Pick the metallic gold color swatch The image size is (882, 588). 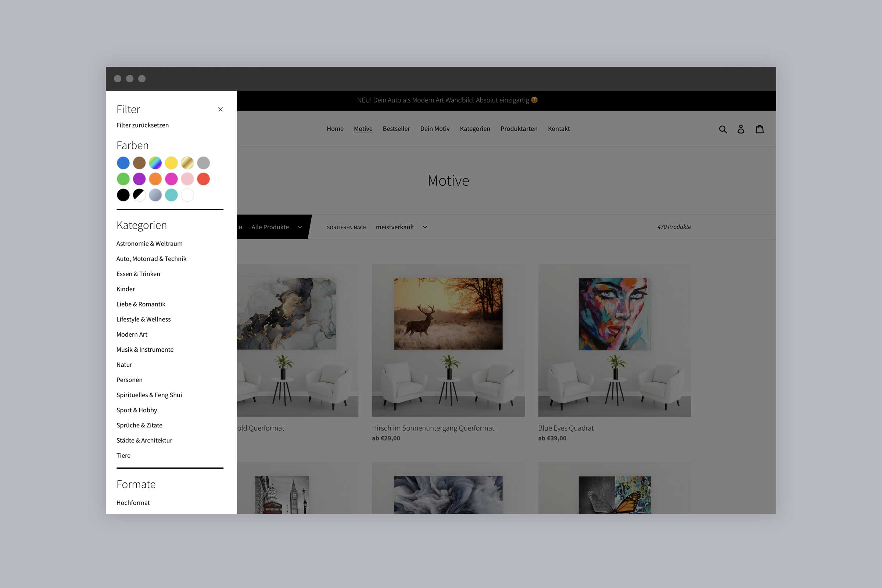[187, 163]
